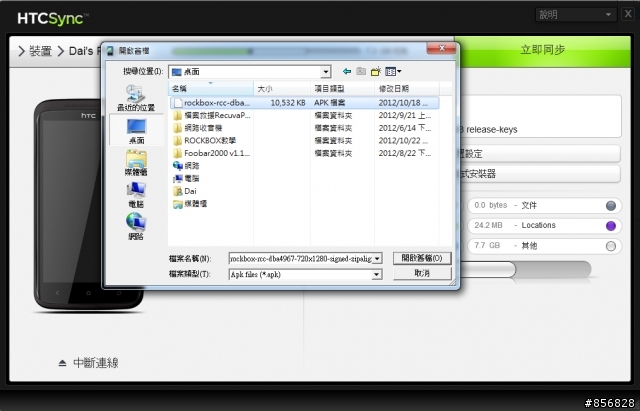Image resolution: width=640 pixels, height=411 pixels.
Task: Click 裝置 breadcrumb in HTC Sync
Action: (41, 51)
